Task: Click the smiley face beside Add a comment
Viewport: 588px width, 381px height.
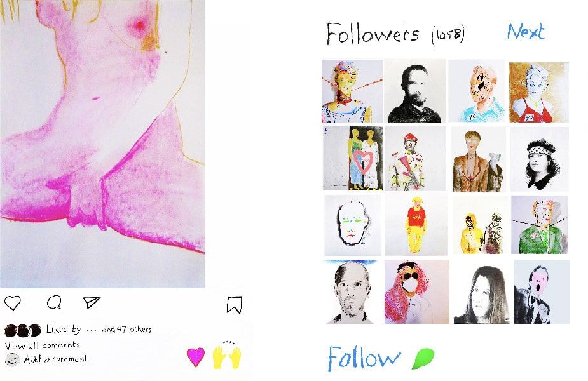Action: [x=12, y=359]
